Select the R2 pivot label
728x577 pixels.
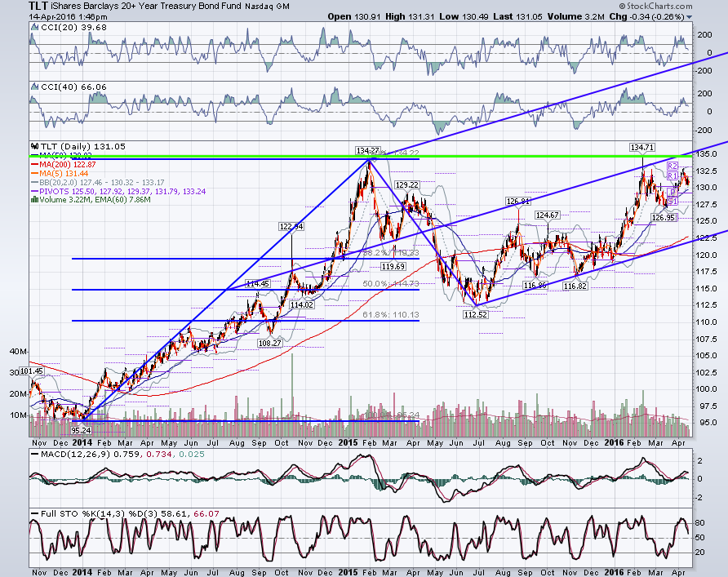[x=673, y=166]
